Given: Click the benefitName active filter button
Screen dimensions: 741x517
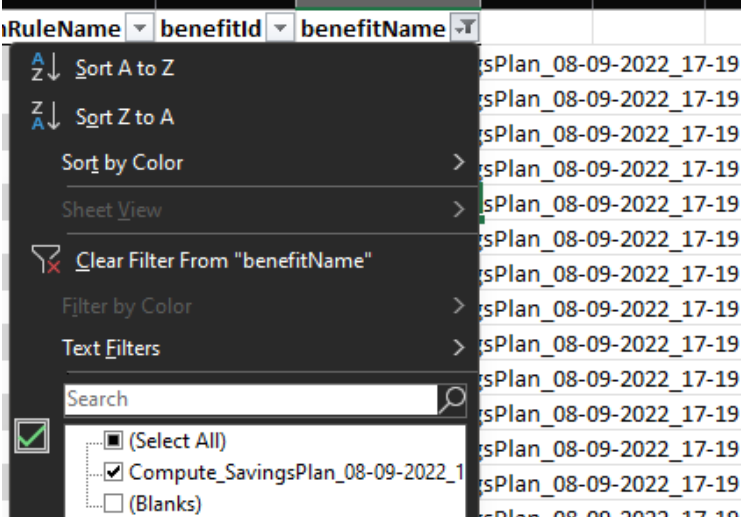Looking at the screenshot, I should (463, 30).
